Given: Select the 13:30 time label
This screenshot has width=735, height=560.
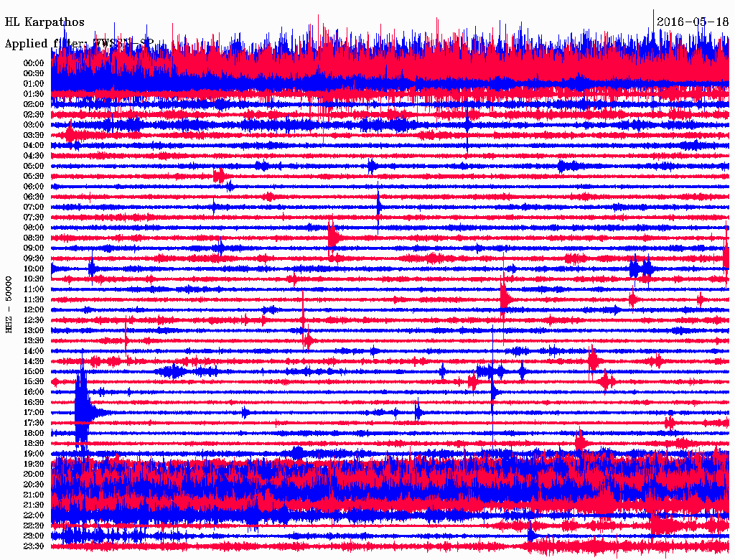Looking at the screenshot, I should click(33, 340).
